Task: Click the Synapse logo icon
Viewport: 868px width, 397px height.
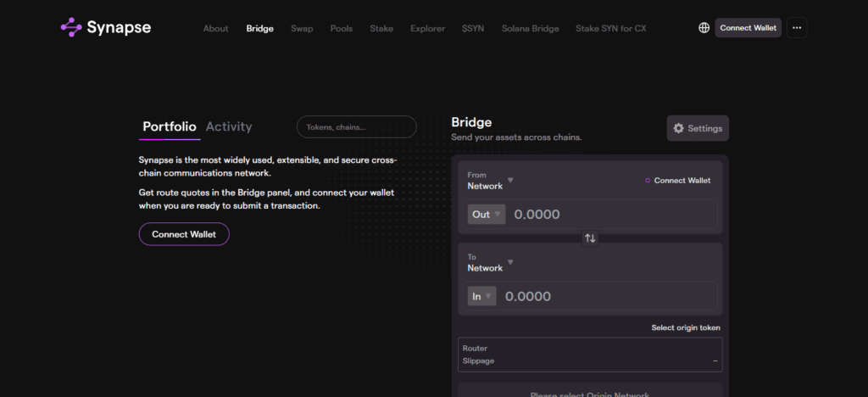Action: coord(71,28)
